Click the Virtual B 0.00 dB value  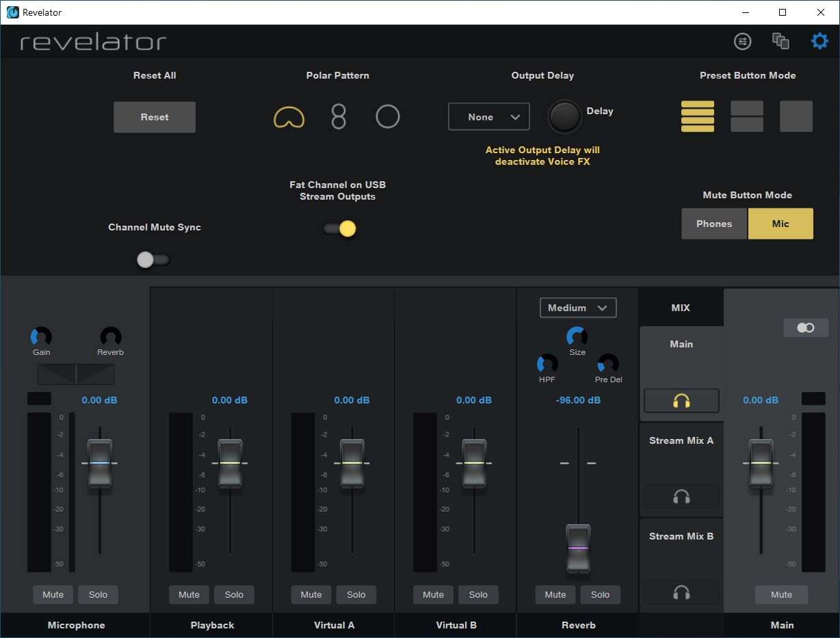pos(474,400)
